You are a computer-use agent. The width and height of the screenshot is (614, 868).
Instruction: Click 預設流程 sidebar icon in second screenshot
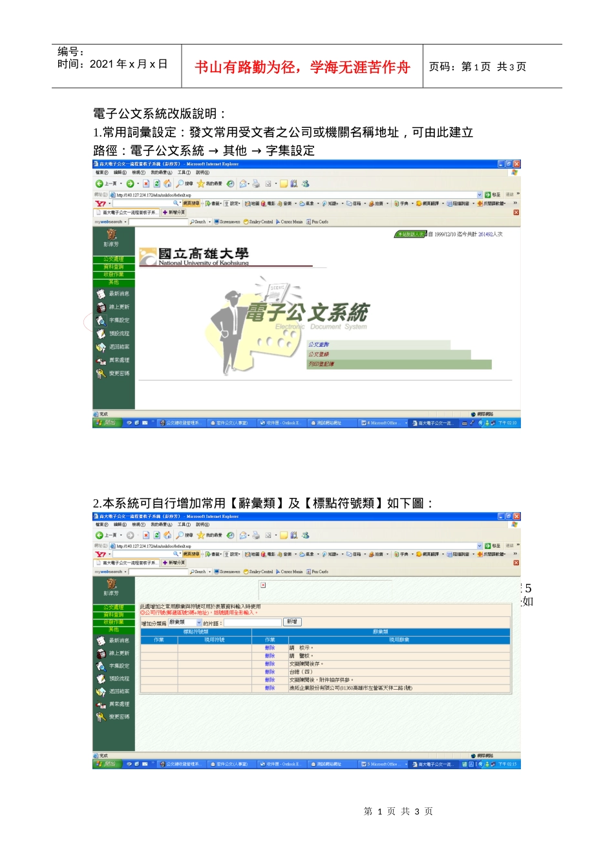[x=101, y=679]
